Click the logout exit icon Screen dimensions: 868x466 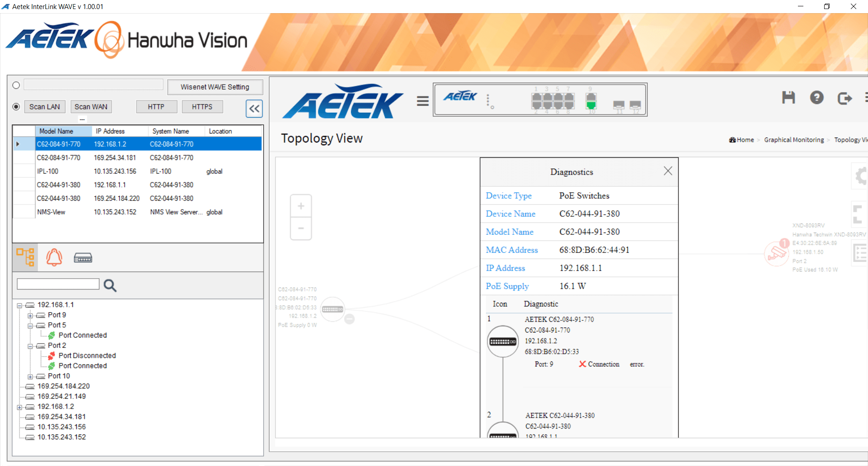tap(844, 98)
